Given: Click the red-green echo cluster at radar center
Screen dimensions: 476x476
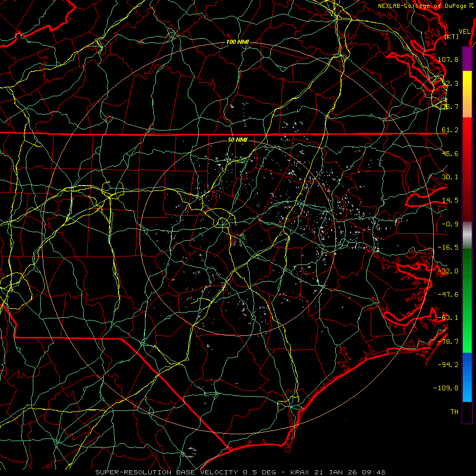Looking at the screenshot, I should [x=238, y=237].
